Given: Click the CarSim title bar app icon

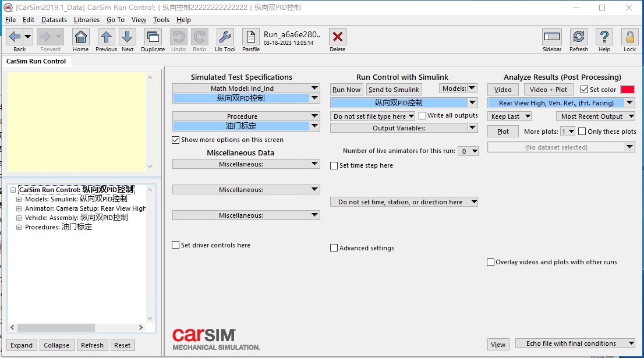Looking at the screenshot, I should pyautogui.click(x=8, y=8).
